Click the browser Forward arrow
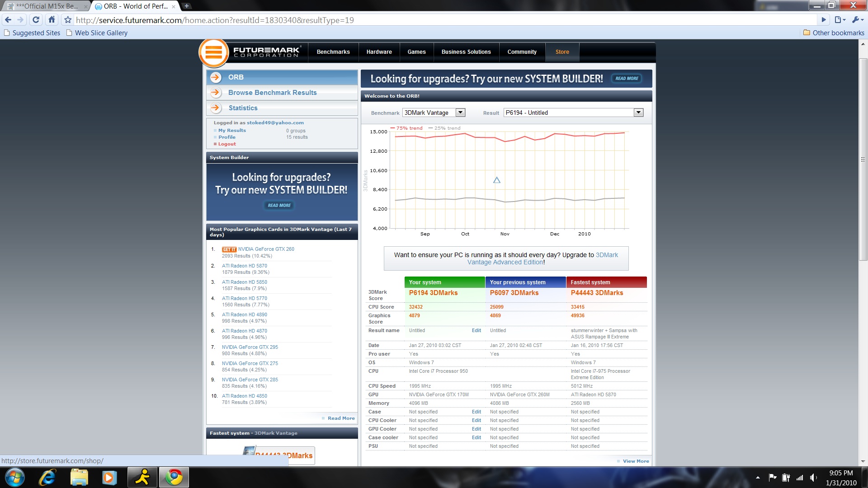 (20, 20)
